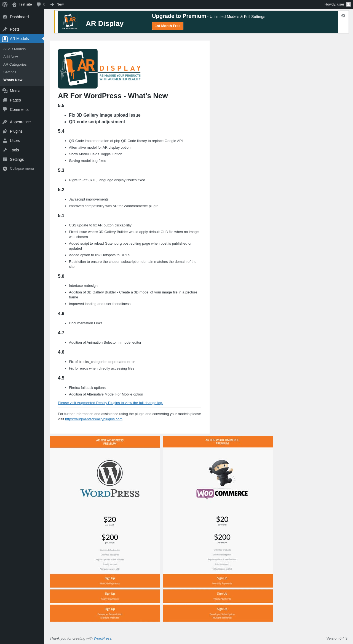Open the full change log link
This screenshot has width=353, height=644.
pos(110,403)
